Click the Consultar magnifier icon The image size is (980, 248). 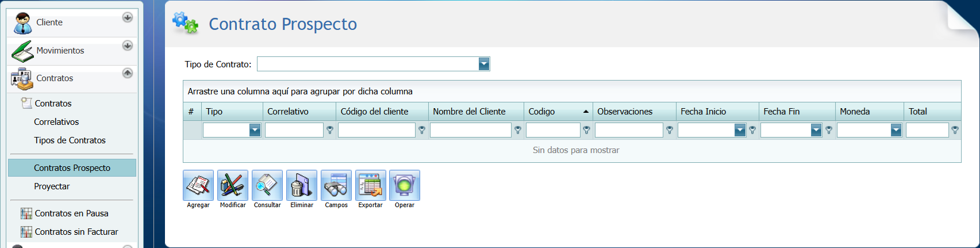[267, 185]
